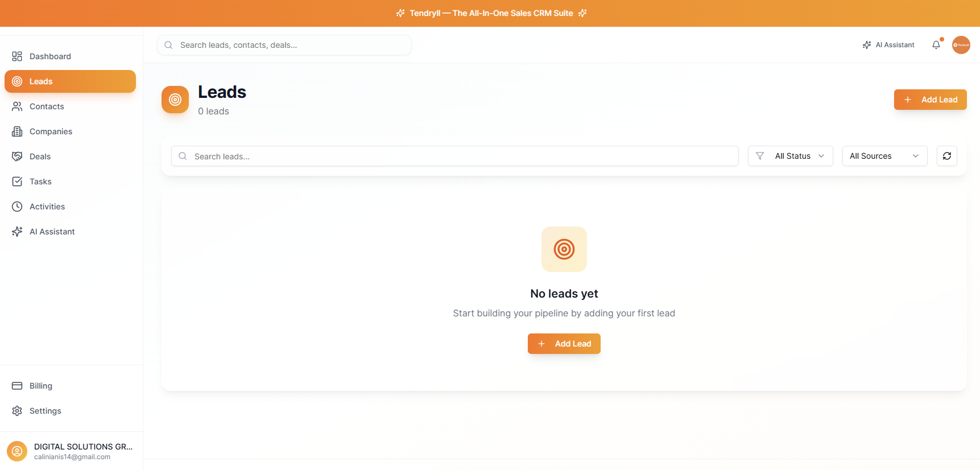Open AI Assistant in the top bar
Image resolution: width=980 pixels, height=470 pixels.
click(888, 45)
